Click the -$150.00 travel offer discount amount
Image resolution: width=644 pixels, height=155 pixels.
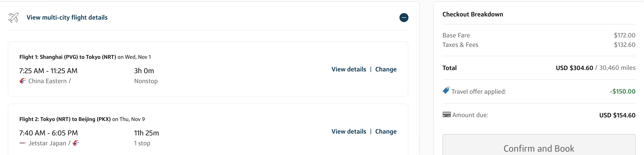point(623,91)
